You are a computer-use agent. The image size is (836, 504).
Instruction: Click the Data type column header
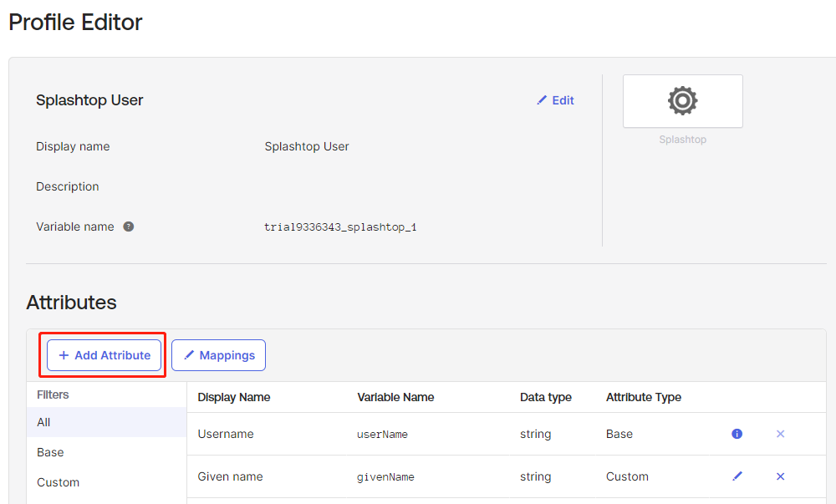point(546,397)
